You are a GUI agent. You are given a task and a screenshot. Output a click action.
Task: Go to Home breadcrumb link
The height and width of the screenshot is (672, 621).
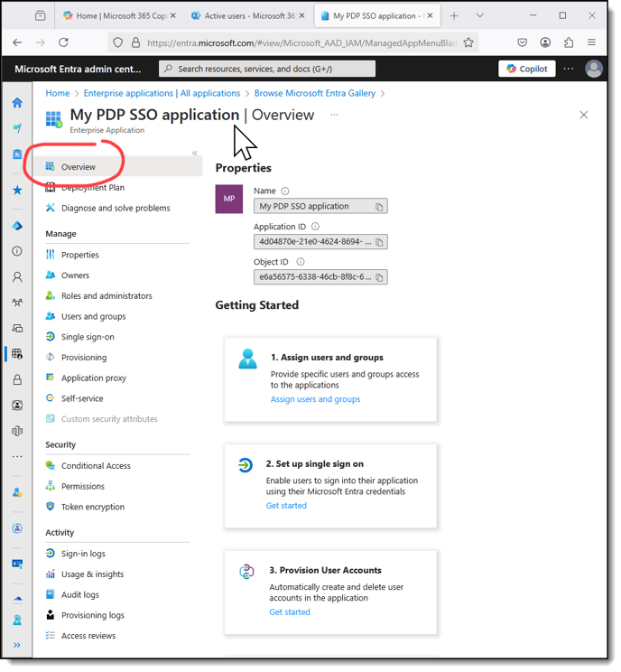tap(58, 93)
